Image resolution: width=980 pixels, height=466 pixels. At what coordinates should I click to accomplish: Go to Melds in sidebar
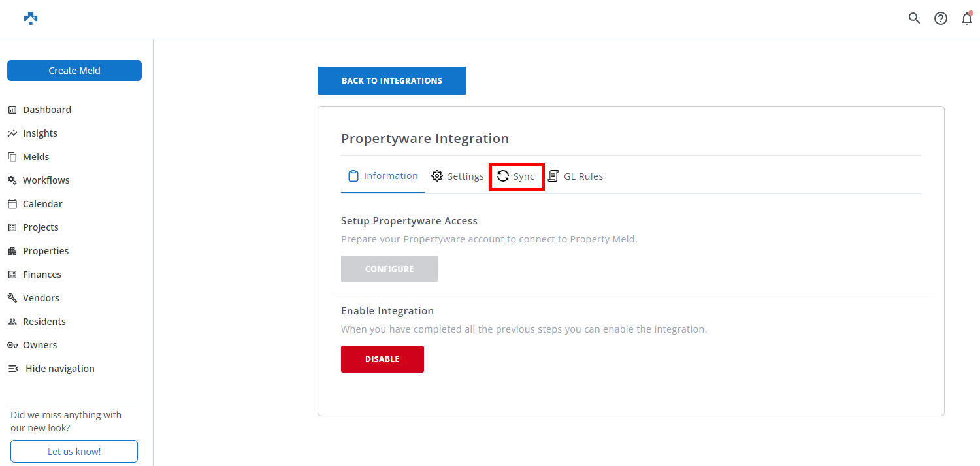pyautogui.click(x=36, y=157)
